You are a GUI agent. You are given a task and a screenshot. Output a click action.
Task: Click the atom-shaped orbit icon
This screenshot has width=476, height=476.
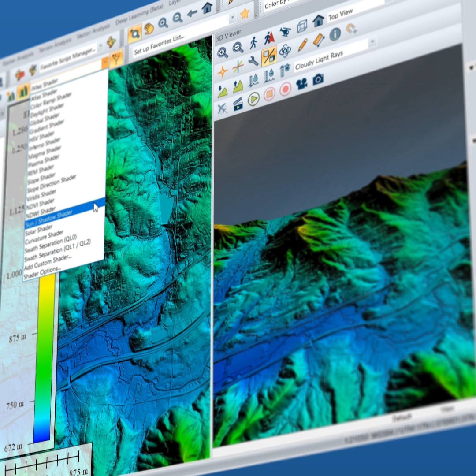pos(285,50)
